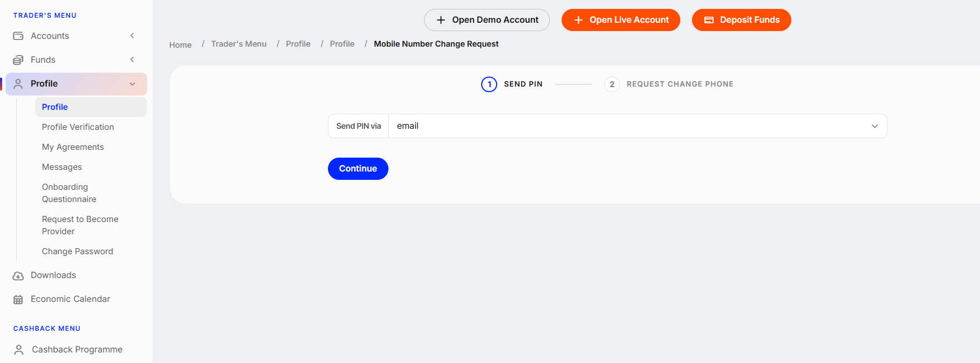The width and height of the screenshot is (980, 363).
Task: Expand the Accounts menu chevron
Action: point(132,36)
